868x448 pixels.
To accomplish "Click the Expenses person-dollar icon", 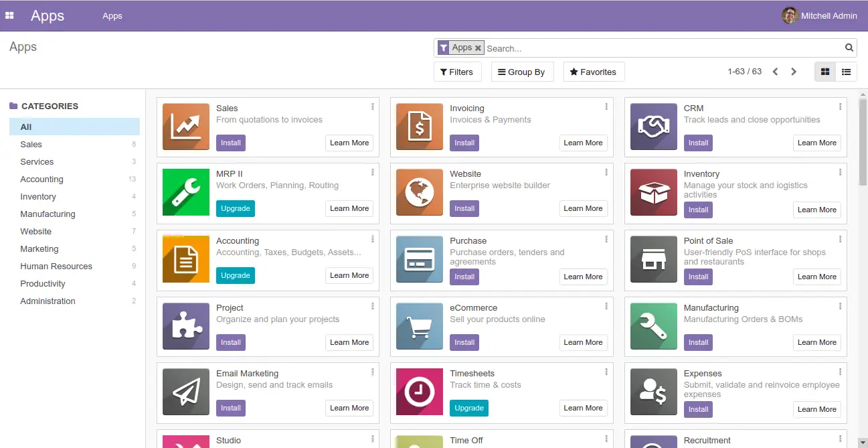I will pos(654,392).
